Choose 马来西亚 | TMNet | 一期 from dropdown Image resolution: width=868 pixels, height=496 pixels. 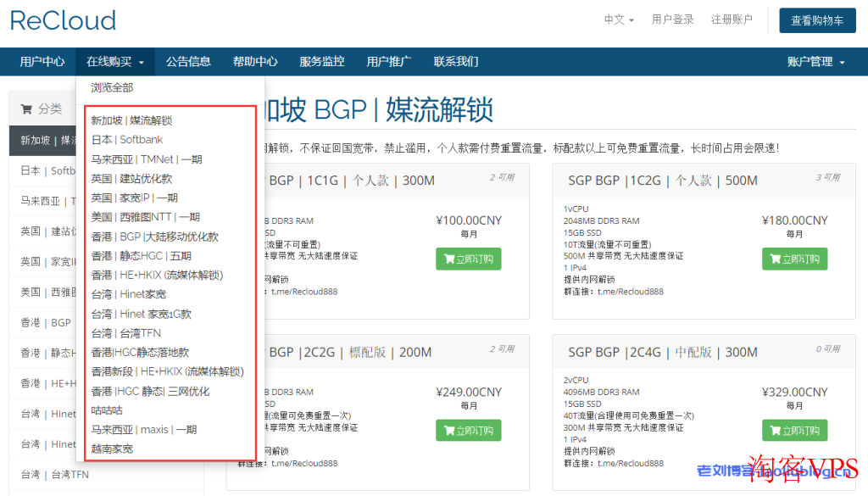click(147, 159)
